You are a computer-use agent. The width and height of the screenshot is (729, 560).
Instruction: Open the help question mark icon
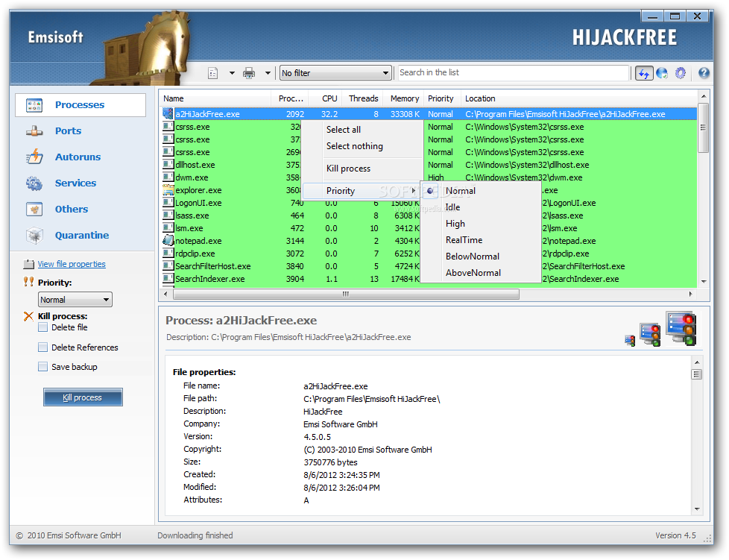pyautogui.click(x=704, y=72)
